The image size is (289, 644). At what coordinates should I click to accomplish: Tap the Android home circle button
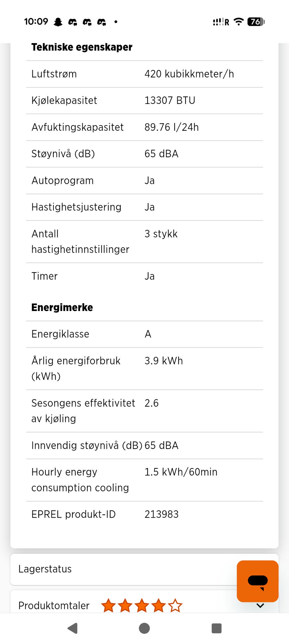tap(144, 628)
